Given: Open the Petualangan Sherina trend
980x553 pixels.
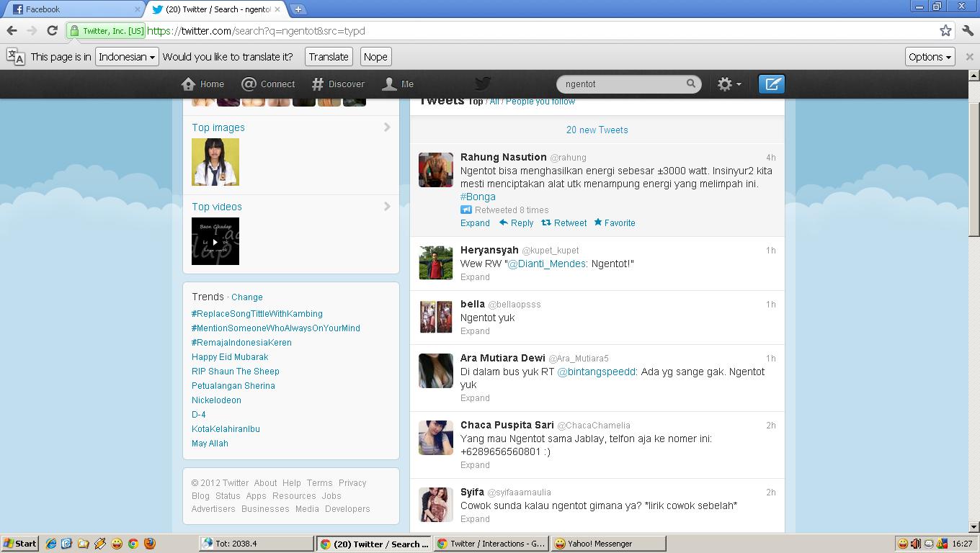Looking at the screenshot, I should coord(233,386).
